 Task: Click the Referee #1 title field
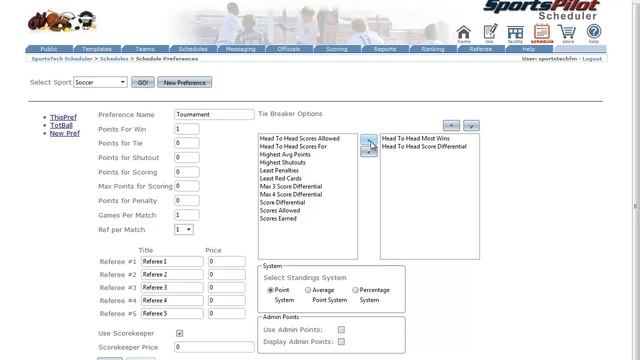pos(172,261)
